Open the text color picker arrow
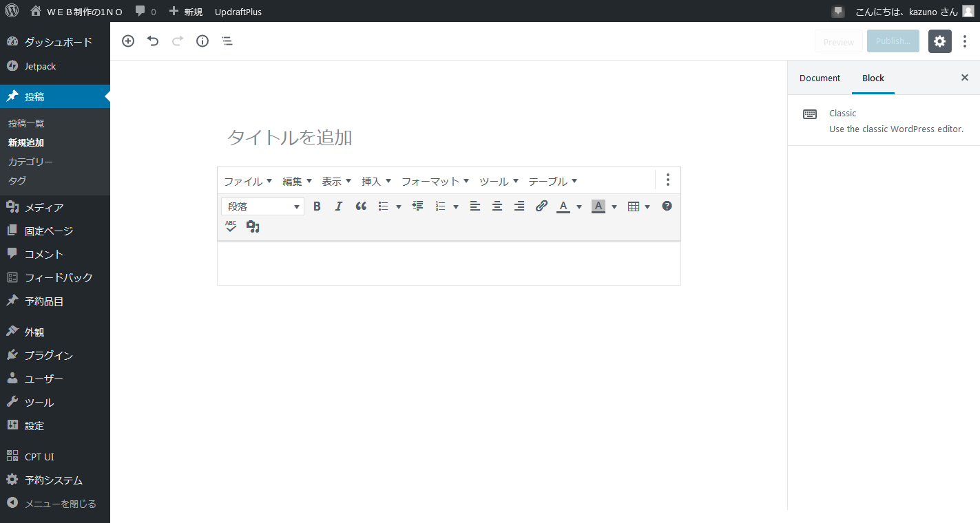 point(579,206)
